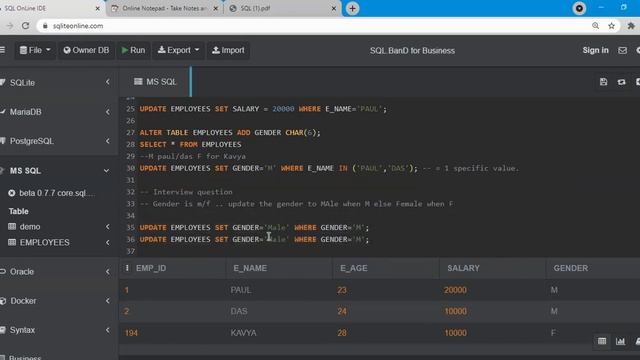Image resolution: width=640 pixels, height=360 pixels.
Task: Open the browser extensions puzzle icon
Action: 631,26
